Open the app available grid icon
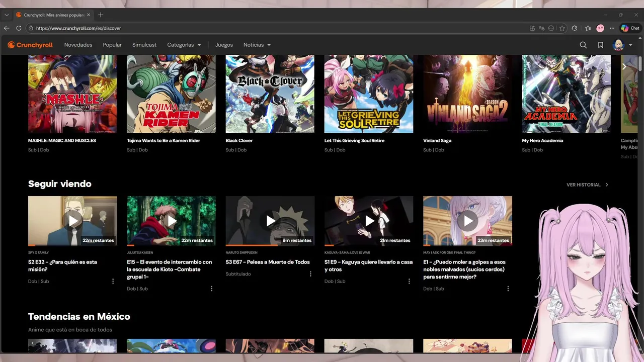Image resolution: width=644 pixels, height=362 pixels. [532, 28]
